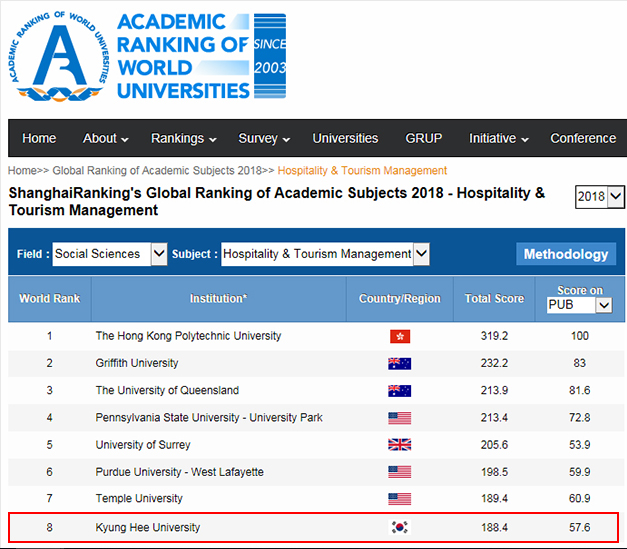Open Purdue University - West Lafayette link
This screenshot has width=627, height=549.
pos(180,472)
